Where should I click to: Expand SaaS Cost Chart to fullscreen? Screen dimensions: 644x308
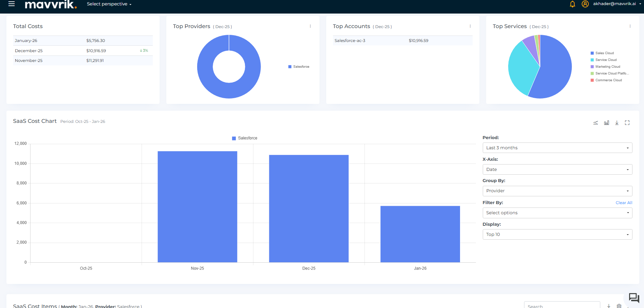pyautogui.click(x=627, y=123)
